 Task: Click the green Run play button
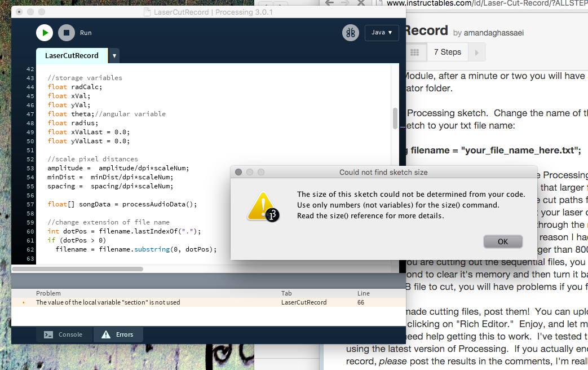(x=45, y=33)
